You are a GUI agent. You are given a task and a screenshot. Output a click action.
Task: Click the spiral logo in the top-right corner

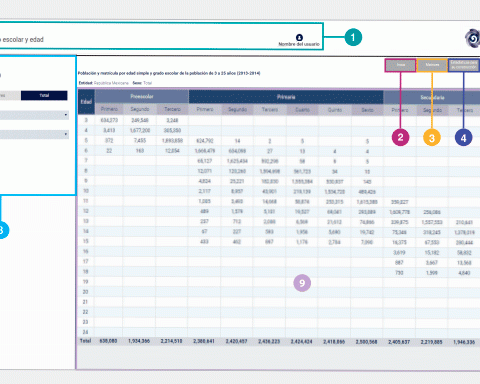click(x=473, y=38)
